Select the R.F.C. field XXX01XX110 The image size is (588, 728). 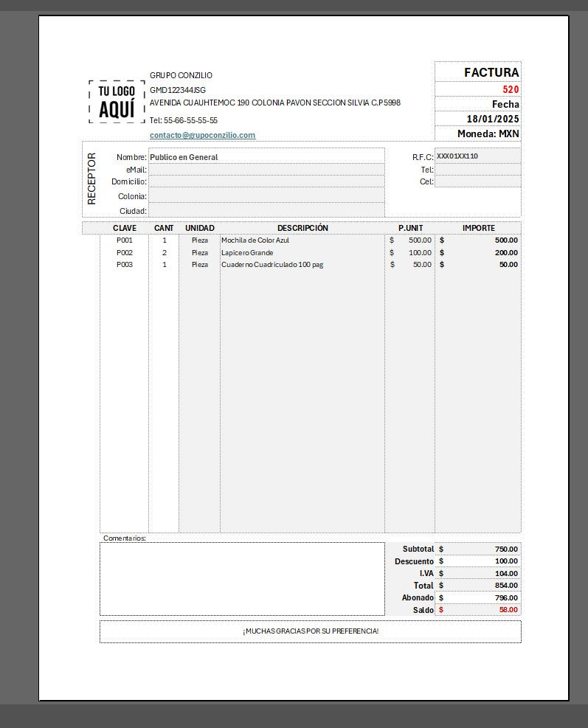point(477,156)
